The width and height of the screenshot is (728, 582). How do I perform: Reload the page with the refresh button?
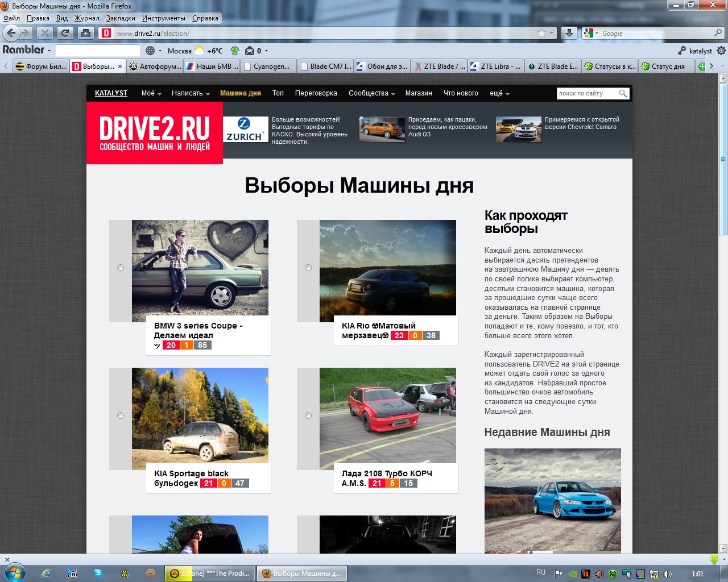[65, 33]
